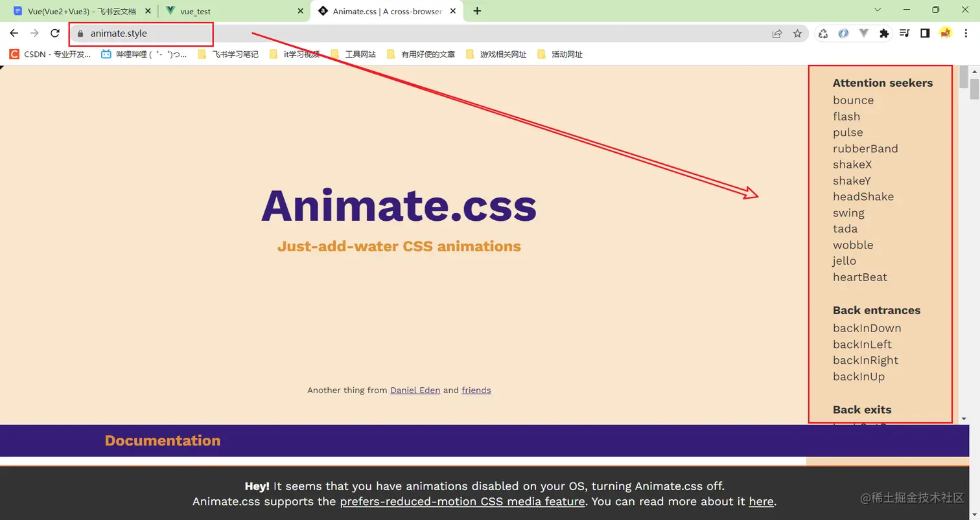The height and width of the screenshot is (520, 980).
Task: Go forward to the next page
Action: tap(34, 33)
